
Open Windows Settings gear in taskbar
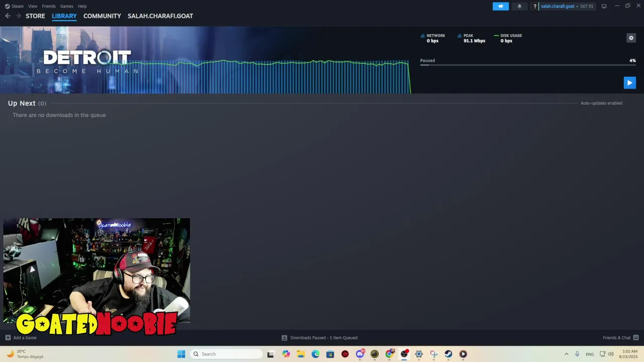419,354
